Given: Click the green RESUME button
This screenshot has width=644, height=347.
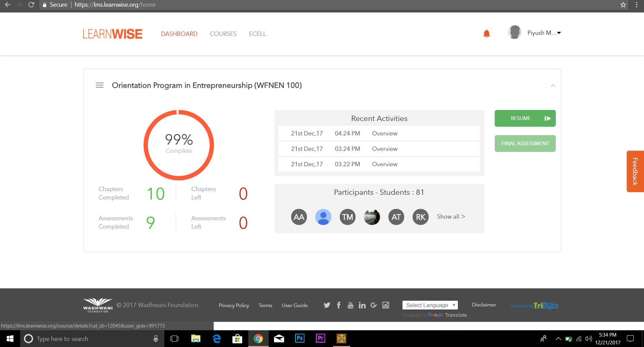Looking at the screenshot, I should tap(525, 118).
